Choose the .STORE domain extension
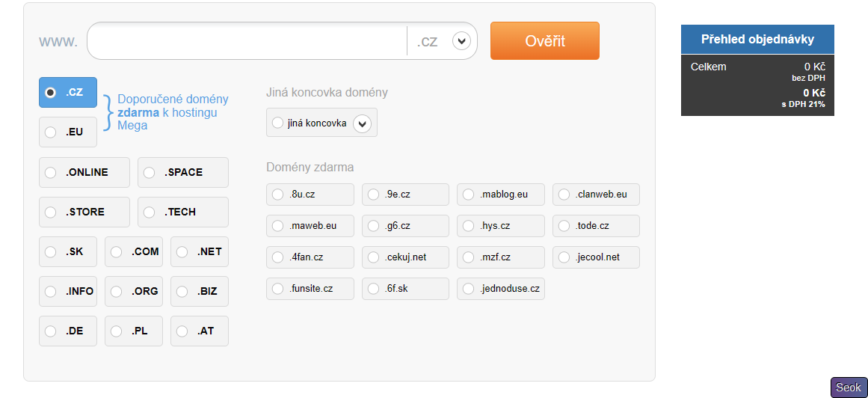This screenshot has height=398, width=868. pyautogui.click(x=51, y=212)
